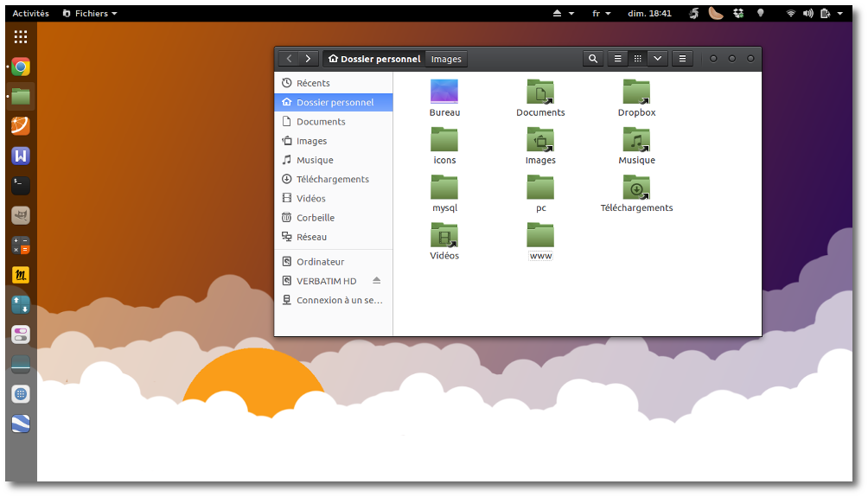The image size is (868, 497).
Task: Open the Activités overview
Action: tap(30, 13)
